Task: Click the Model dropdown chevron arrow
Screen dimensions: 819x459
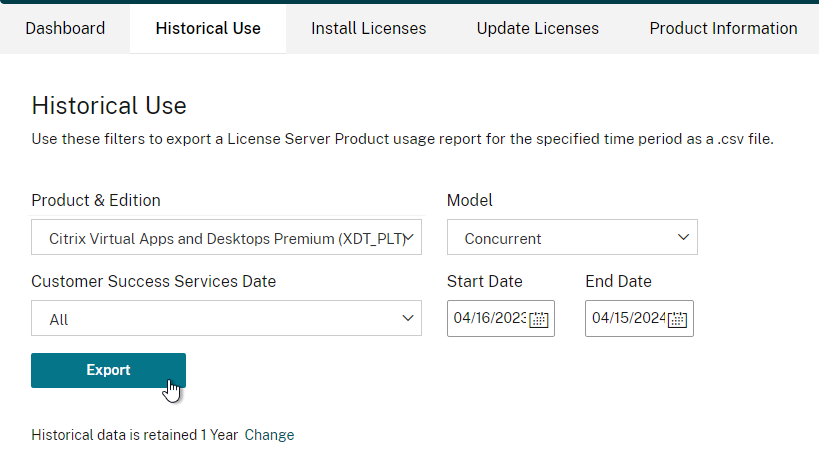Action: 683,237
